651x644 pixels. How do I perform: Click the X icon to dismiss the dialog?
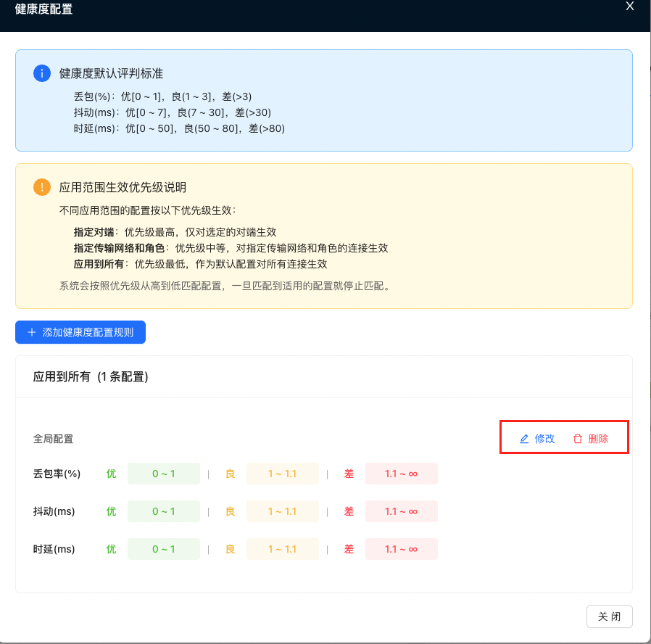coord(630,7)
